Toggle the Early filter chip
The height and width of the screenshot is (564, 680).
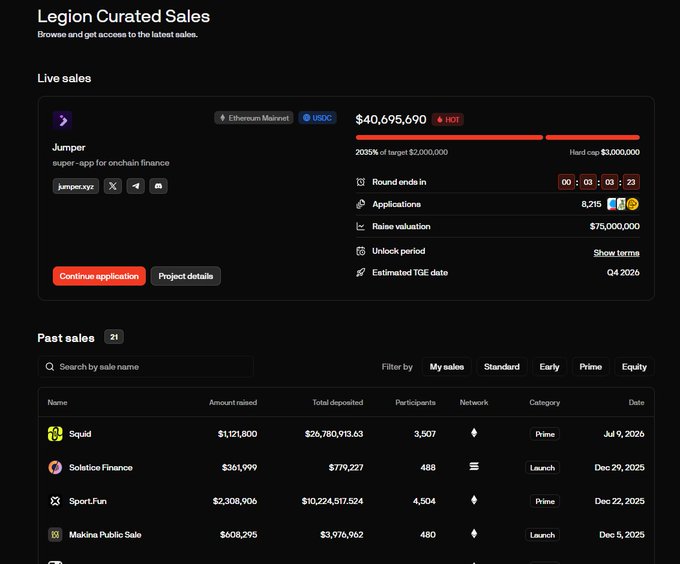point(549,367)
